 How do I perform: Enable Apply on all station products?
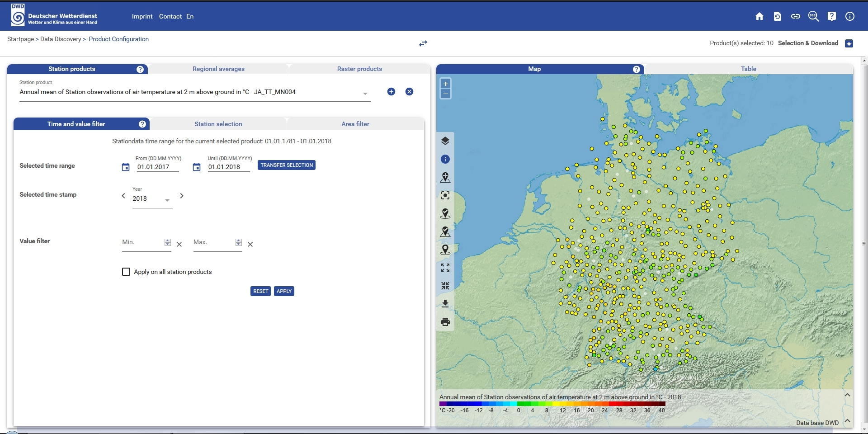point(126,272)
